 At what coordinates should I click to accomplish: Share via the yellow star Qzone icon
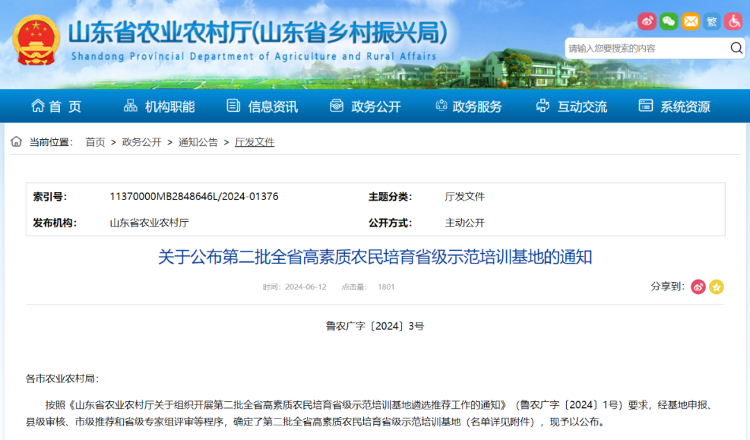click(716, 287)
